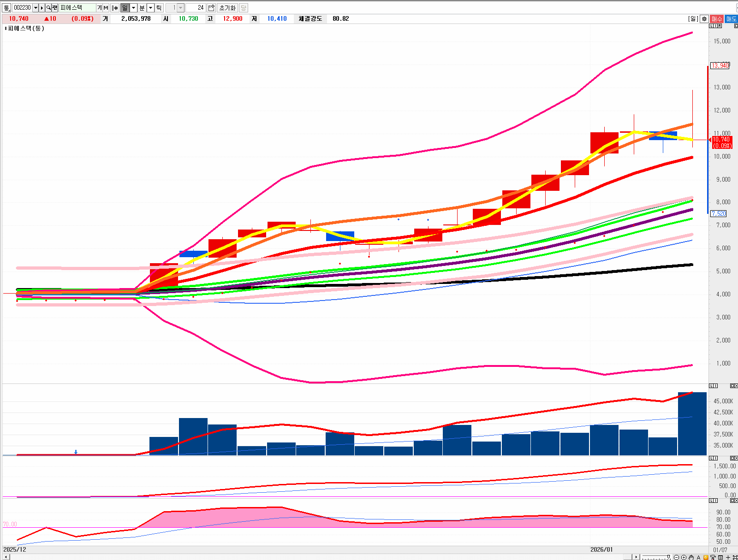This screenshot has height=560, width=738.
Task: Click the 초기화 reset button
Action: [227, 8]
